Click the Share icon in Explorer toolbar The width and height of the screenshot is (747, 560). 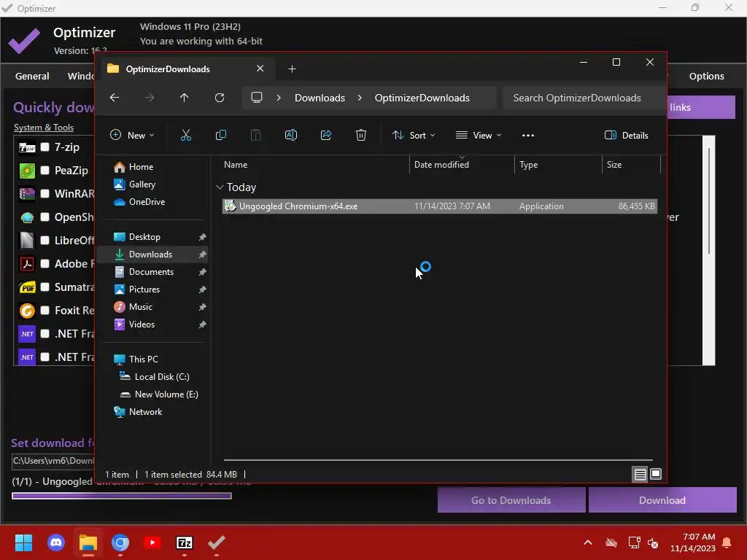[x=326, y=135]
